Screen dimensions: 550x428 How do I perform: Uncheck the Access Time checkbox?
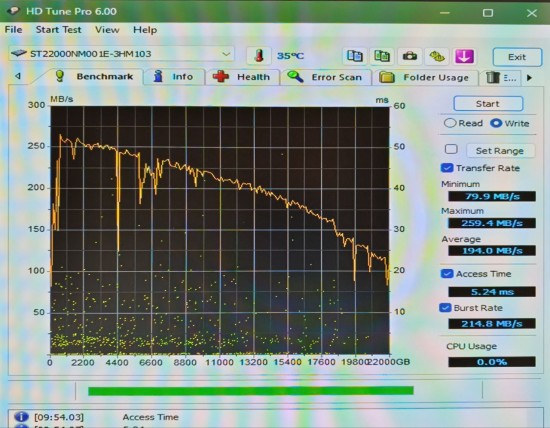tap(447, 274)
